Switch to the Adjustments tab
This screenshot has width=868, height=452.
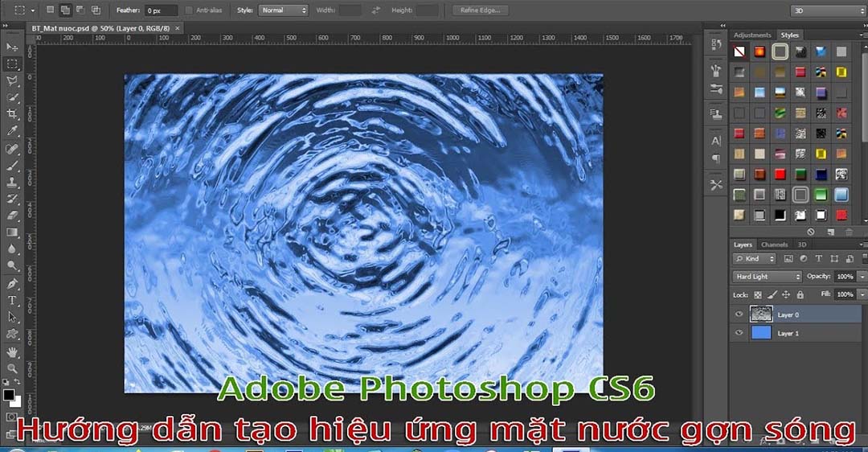752,35
